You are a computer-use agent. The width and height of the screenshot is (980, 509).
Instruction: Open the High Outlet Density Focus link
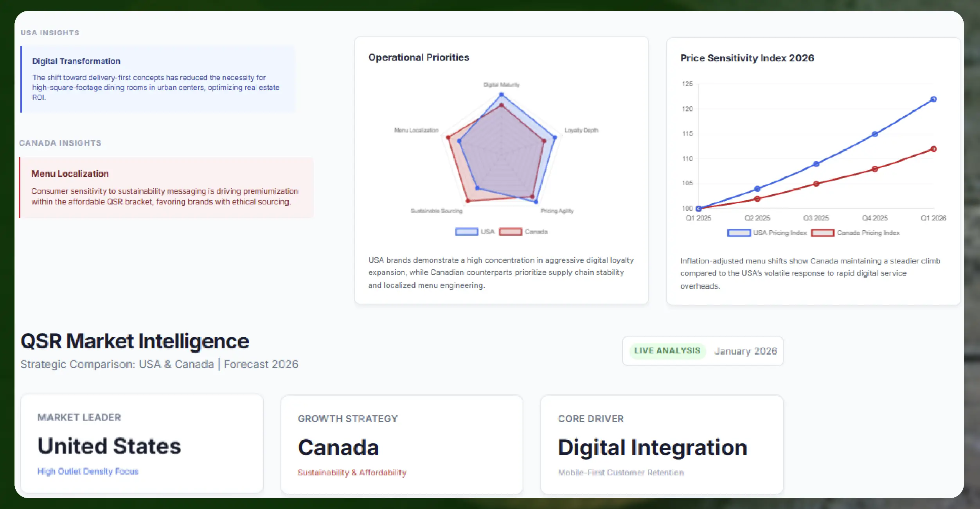point(88,471)
